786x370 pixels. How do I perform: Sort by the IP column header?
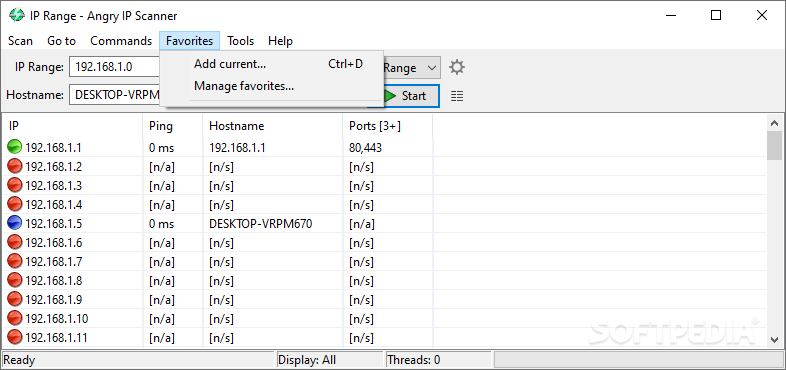[x=73, y=126]
